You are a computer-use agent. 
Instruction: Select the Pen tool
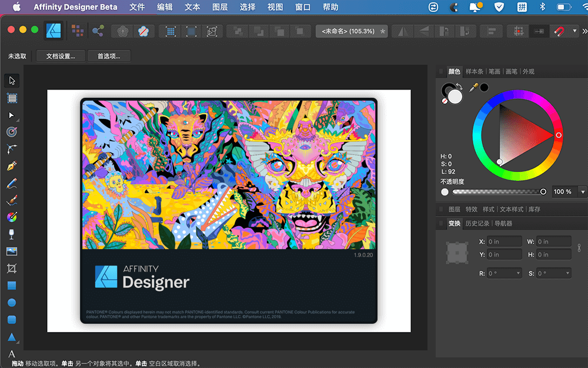pos(12,166)
